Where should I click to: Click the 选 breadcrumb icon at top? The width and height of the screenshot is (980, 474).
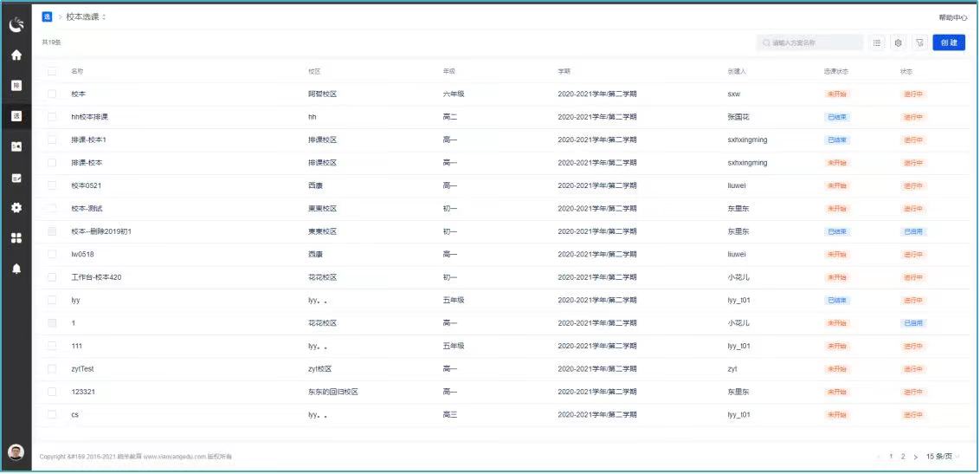(47, 16)
